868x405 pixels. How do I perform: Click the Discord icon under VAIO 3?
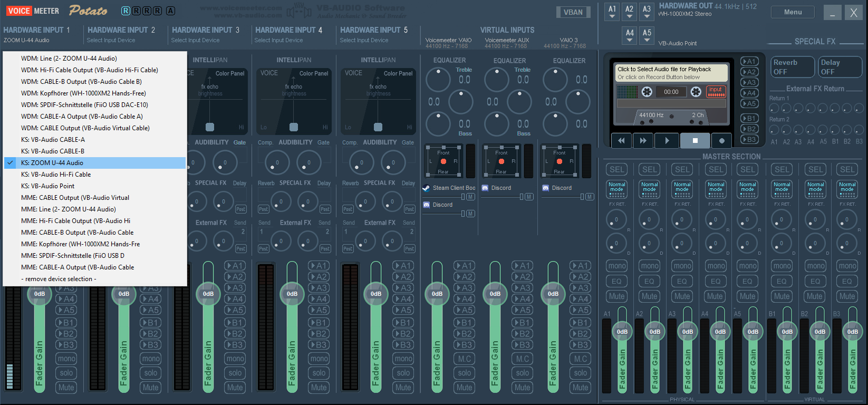point(546,188)
